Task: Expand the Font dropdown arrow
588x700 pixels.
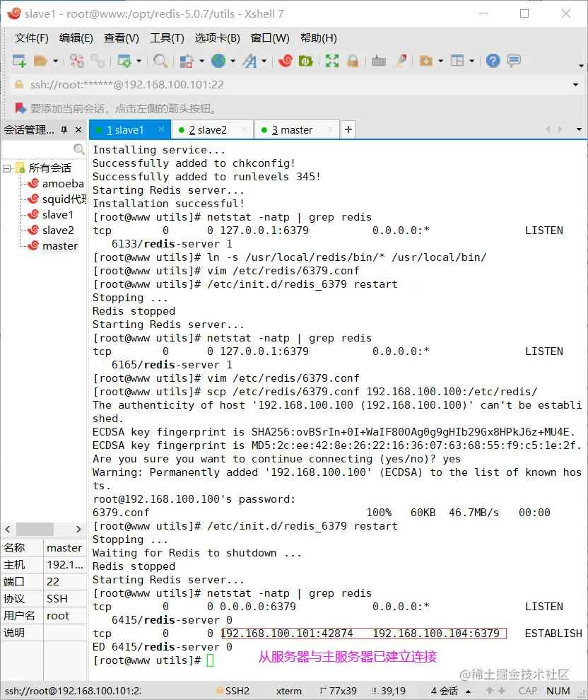Action: 264,61
